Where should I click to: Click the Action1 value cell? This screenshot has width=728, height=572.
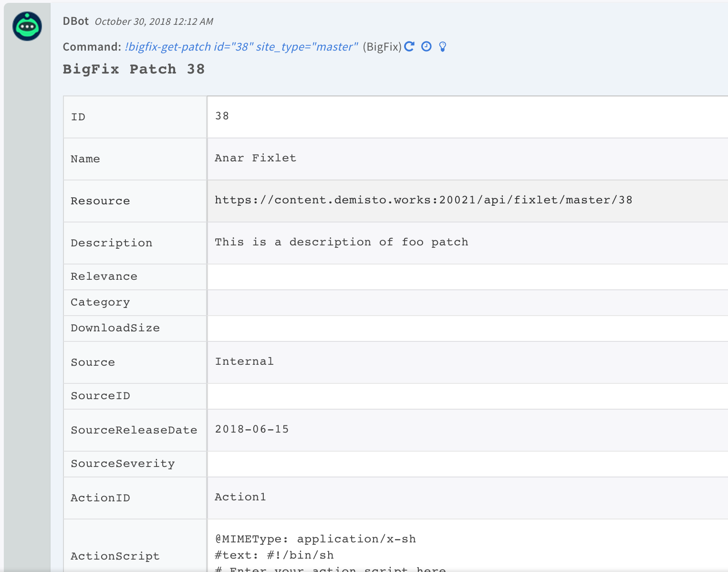point(240,497)
